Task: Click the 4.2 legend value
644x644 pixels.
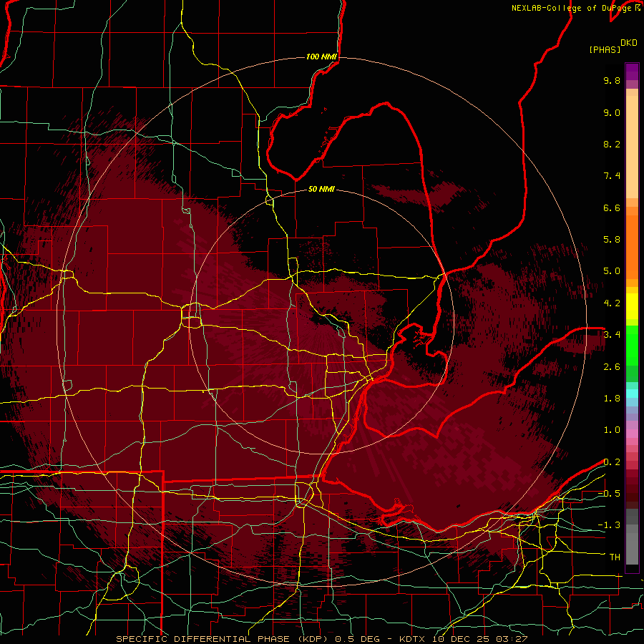Action: pyautogui.click(x=612, y=303)
